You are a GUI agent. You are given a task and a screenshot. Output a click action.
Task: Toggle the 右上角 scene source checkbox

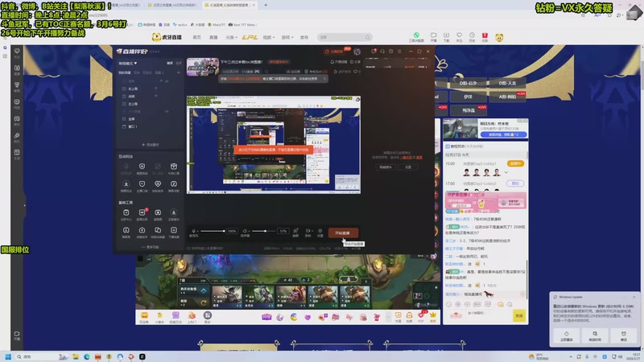(x=124, y=88)
